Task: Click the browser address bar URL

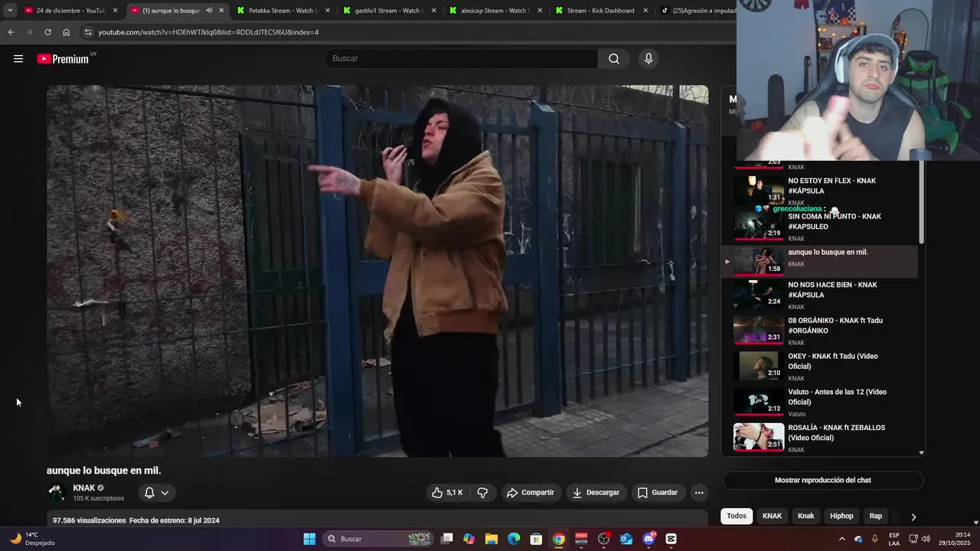Action: (208, 32)
